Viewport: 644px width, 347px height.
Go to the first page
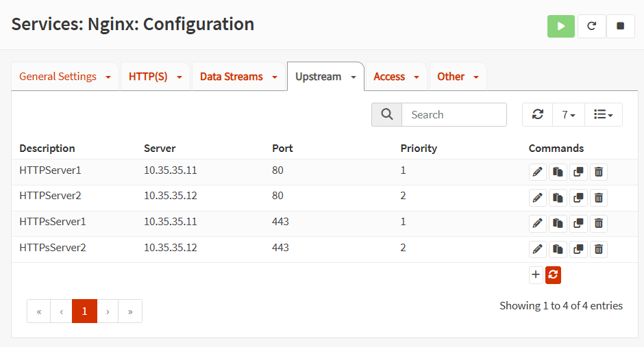click(39, 311)
